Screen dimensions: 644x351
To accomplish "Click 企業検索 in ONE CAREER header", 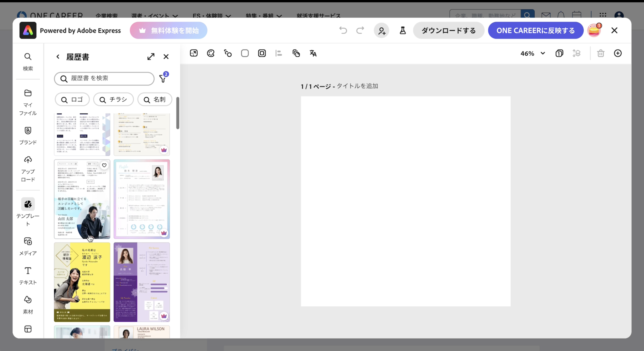I will tap(107, 16).
